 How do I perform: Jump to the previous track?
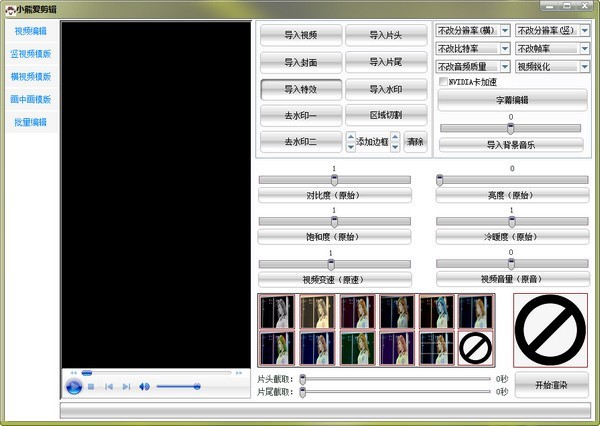coord(109,387)
